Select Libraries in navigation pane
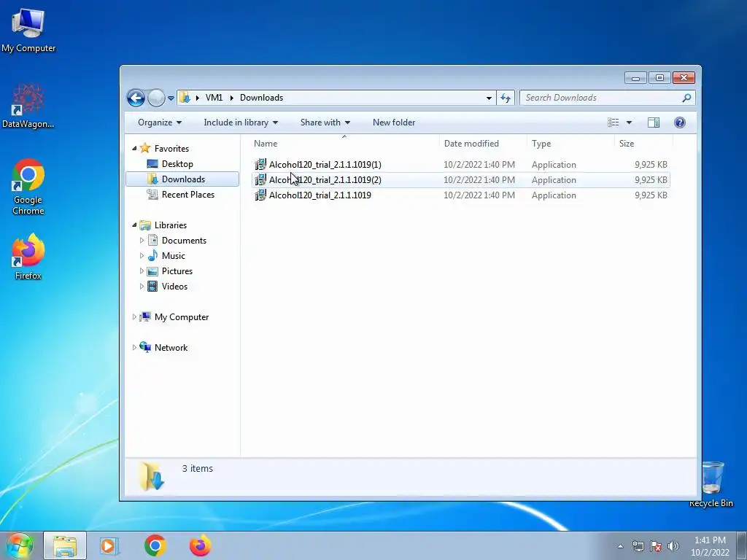The height and width of the screenshot is (560, 747). pos(171,225)
